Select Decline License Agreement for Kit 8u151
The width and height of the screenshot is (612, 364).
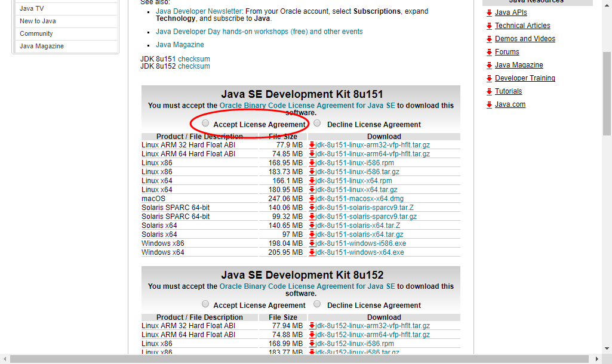point(317,124)
